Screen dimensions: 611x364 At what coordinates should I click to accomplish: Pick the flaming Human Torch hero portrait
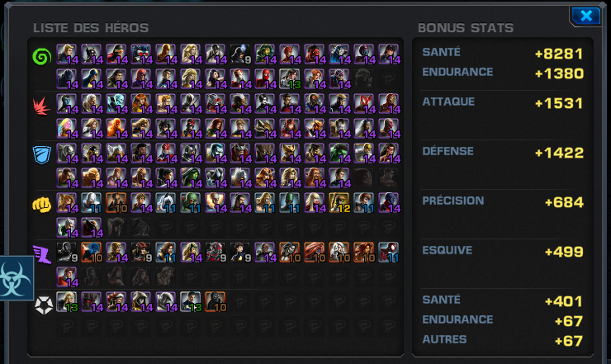click(x=116, y=129)
